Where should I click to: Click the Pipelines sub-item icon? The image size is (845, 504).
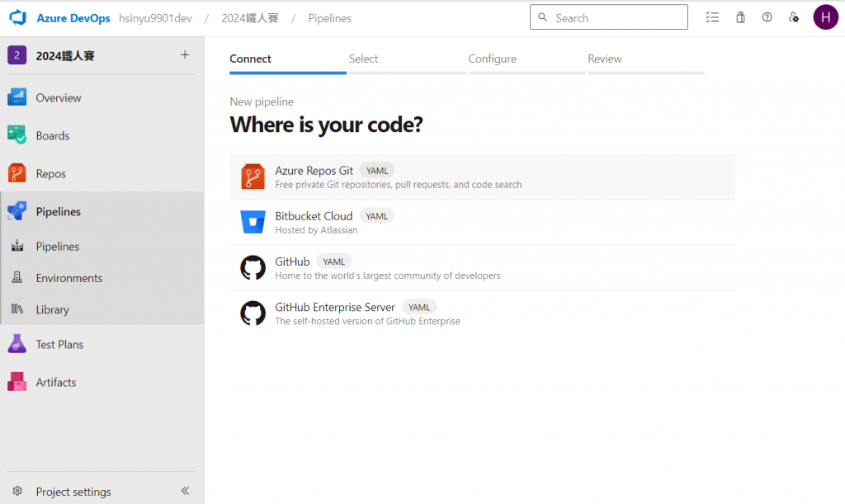17,246
